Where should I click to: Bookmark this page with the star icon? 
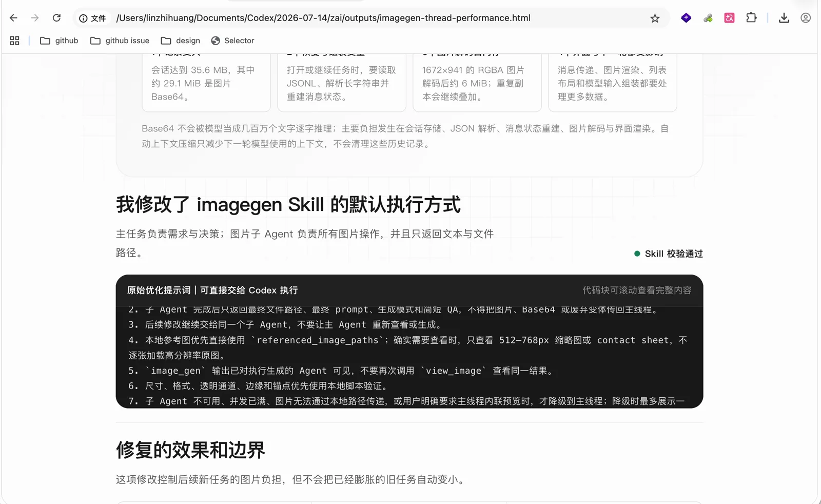pos(655,18)
